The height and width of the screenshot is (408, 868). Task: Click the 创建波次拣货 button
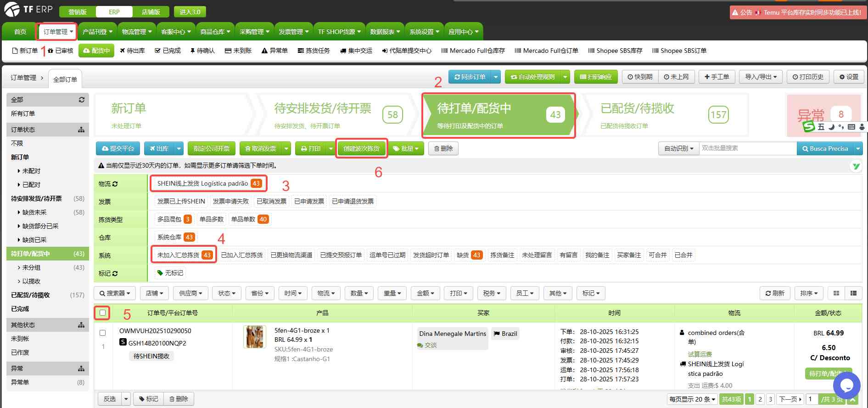(x=361, y=148)
